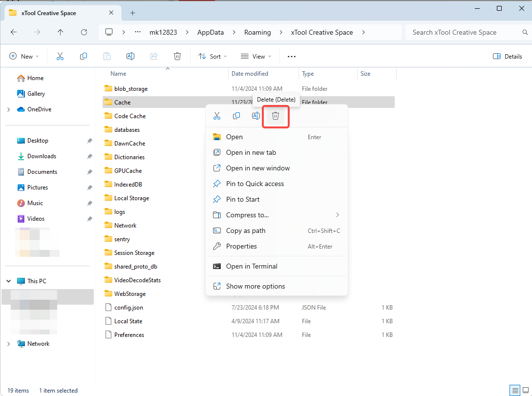
Task: Sort by the Type column header
Action: (x=308, y=74)
